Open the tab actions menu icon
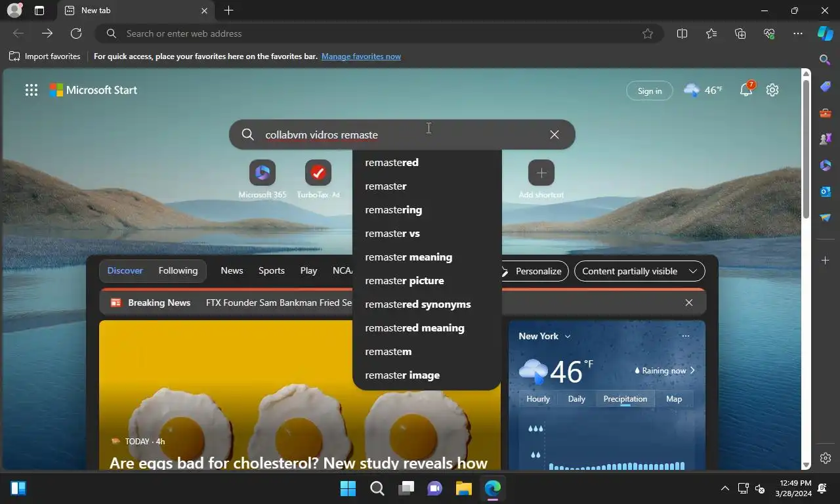The image size is (840, 504). coord(39,10)
